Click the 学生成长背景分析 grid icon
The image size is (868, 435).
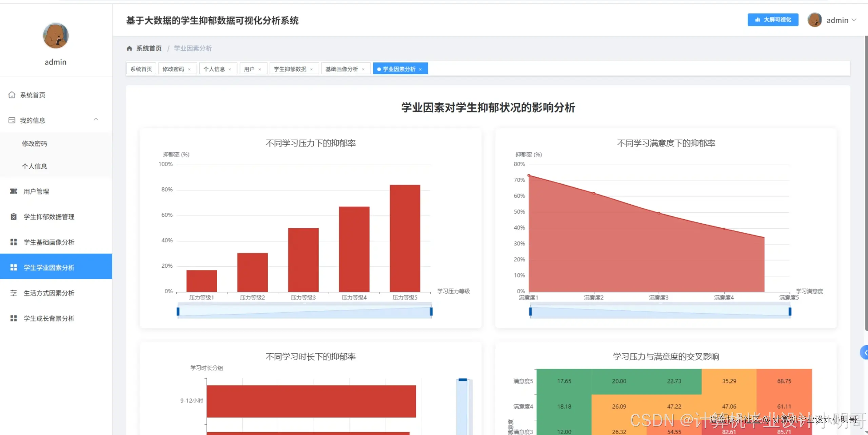[x=14, y=319]
